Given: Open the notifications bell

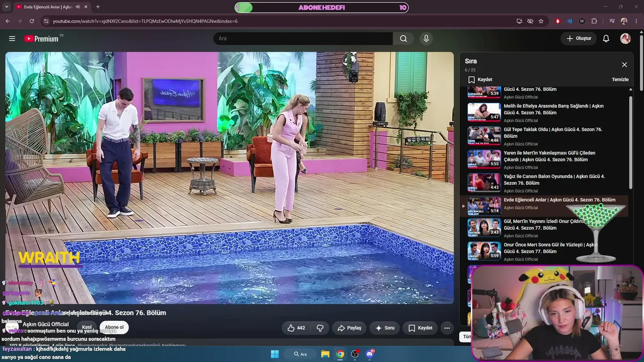Looking at the screenshot, I should [606, 39].
